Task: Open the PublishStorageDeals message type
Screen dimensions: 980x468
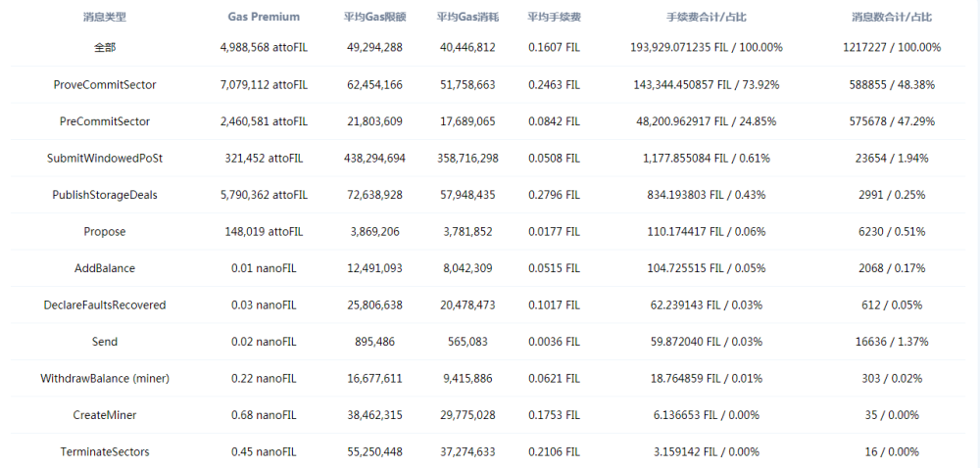Action: click(x=105, y=195)
